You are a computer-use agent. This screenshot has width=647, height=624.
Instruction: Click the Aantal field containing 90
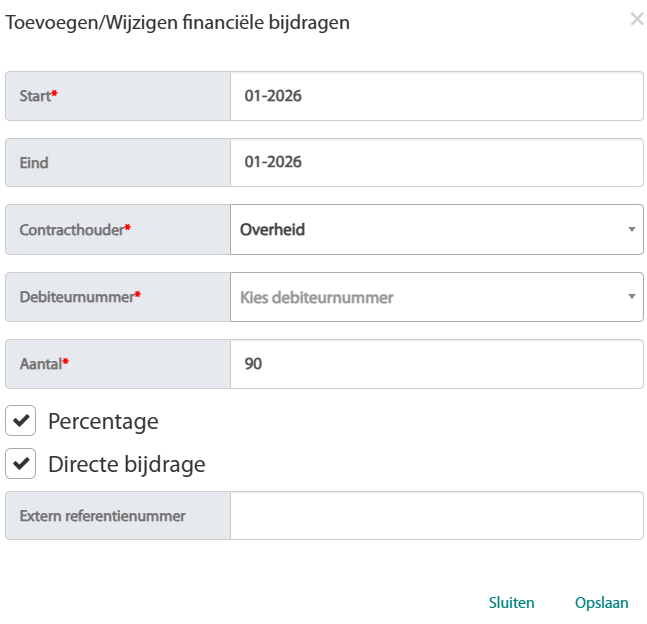tap(436, 364)
